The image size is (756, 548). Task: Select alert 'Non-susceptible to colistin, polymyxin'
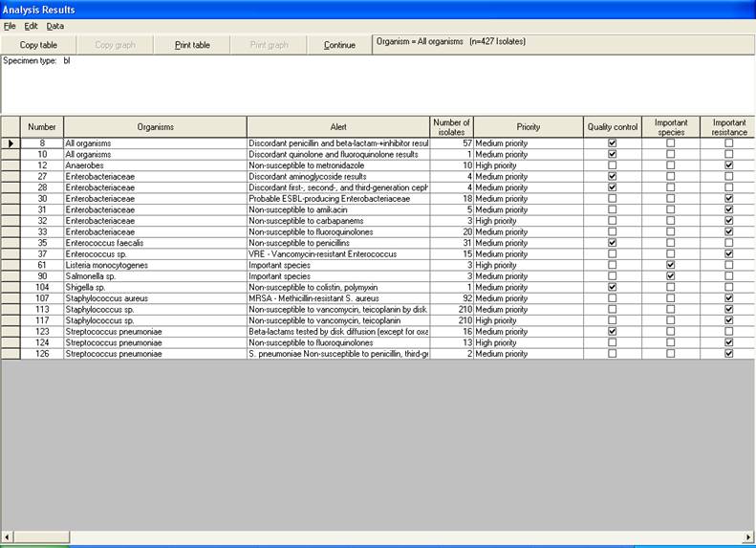338,288
